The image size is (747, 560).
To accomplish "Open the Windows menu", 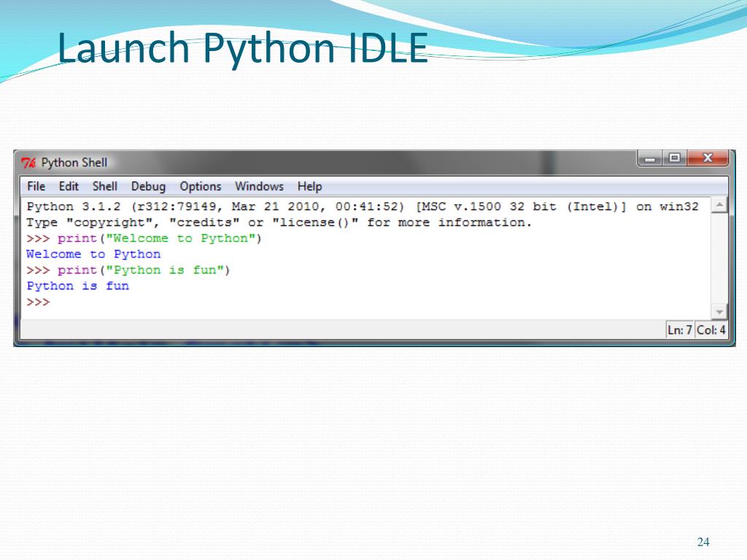I will [259, 186].
